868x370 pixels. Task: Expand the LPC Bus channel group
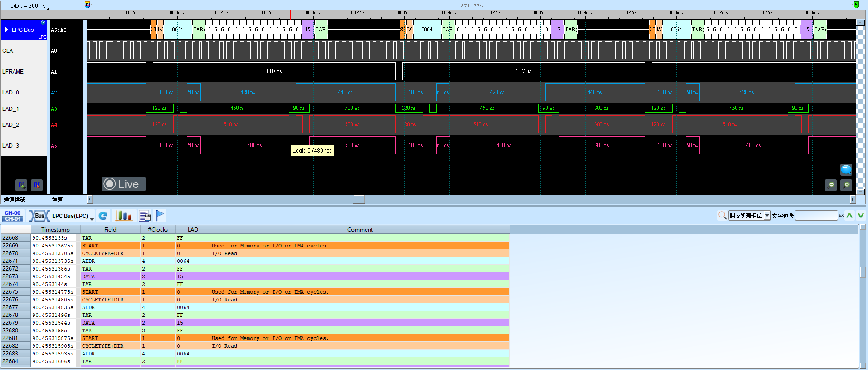(7, 30)
